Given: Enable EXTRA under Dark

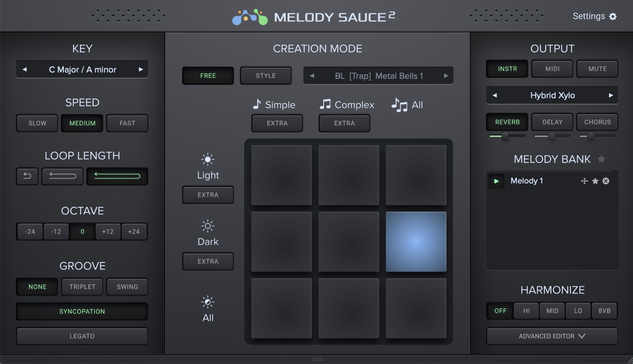Looking at the screenshot, I should tap(208, 262).
